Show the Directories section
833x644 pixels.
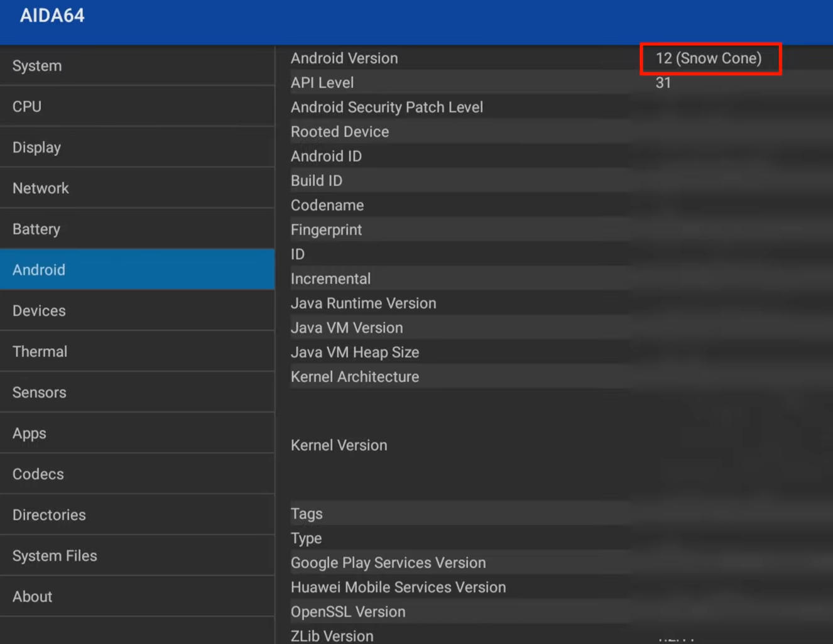click(137, 515)
